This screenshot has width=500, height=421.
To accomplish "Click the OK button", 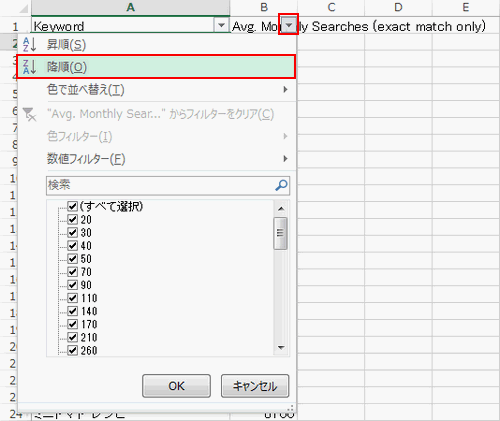I will coord(176,386).
